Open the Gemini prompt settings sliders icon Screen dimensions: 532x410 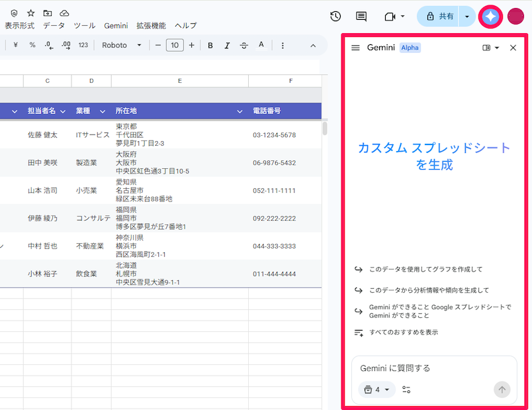(406, 389)
